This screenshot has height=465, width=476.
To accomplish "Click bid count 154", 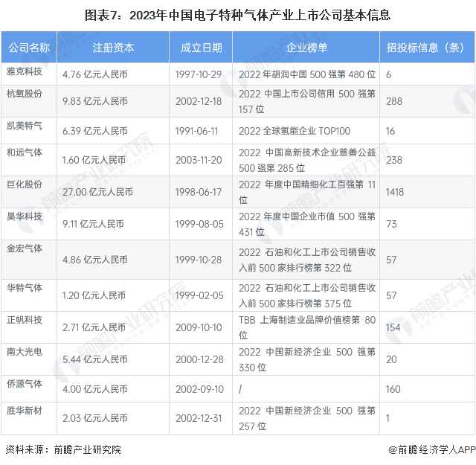I will 393,327.
